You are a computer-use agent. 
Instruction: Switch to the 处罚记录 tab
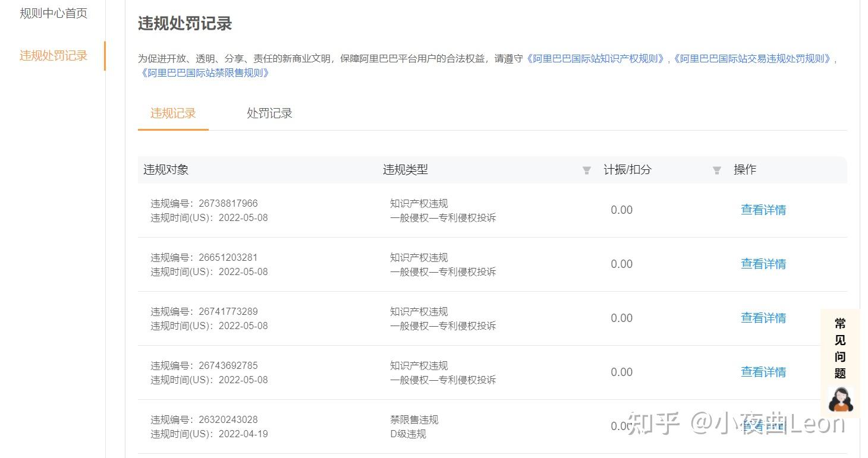(269, 113)
